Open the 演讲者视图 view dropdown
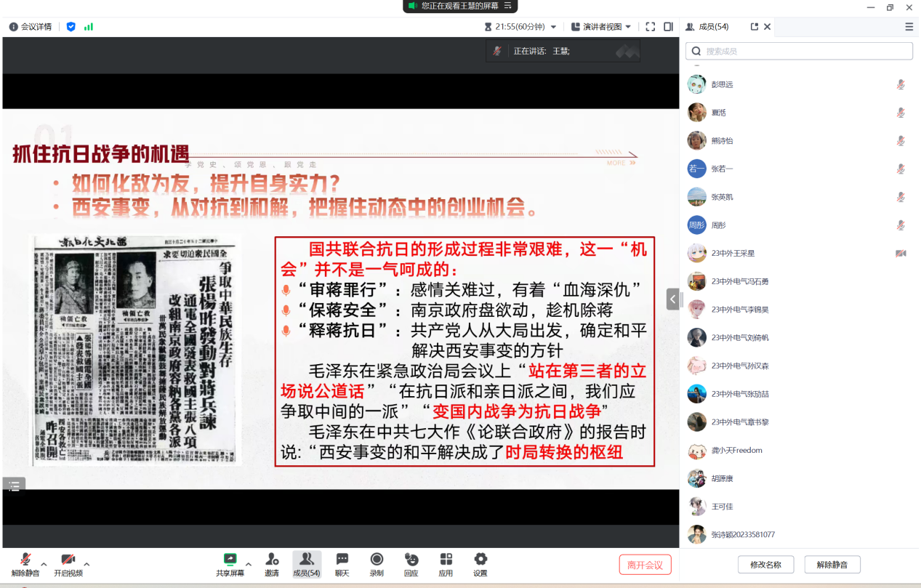 click(x=601, y=27)
